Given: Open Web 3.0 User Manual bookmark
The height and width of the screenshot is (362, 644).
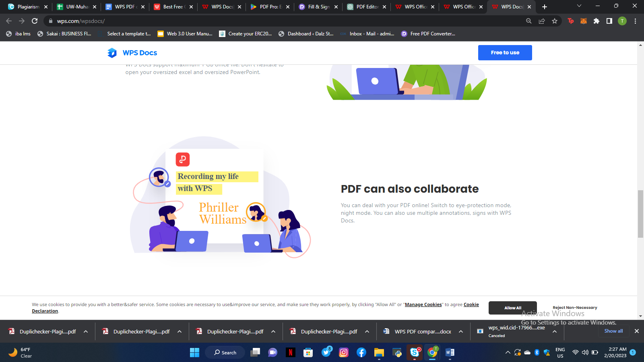Looking at the screenshot, I should coord(185,34).
